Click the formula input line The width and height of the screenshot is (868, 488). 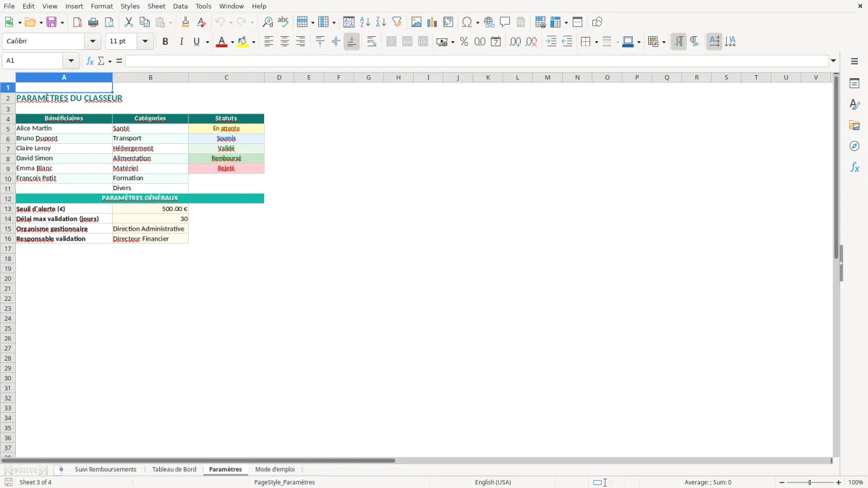click(477, 61)
